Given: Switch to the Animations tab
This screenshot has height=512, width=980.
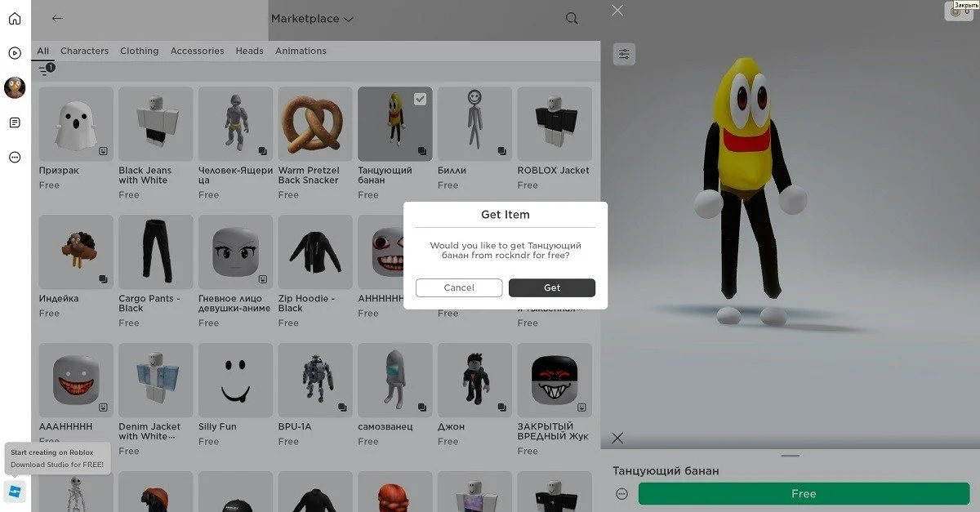Looking at the screenshot, I should (301, 51).
